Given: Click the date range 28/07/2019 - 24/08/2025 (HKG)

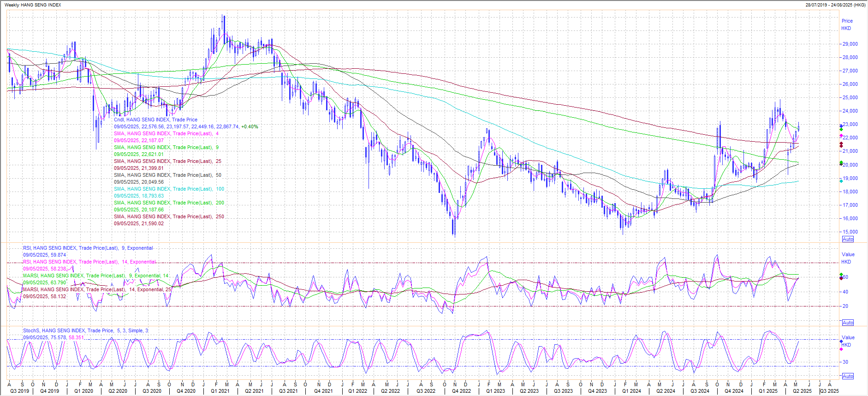Looking at the screenshot, I should pyautogui.click(x=835, y=5).
